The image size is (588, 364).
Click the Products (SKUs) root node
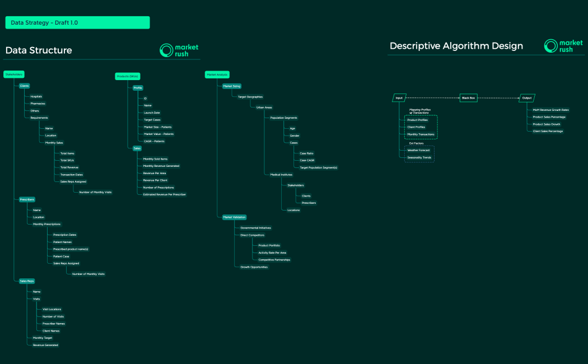tap(127, 75)
